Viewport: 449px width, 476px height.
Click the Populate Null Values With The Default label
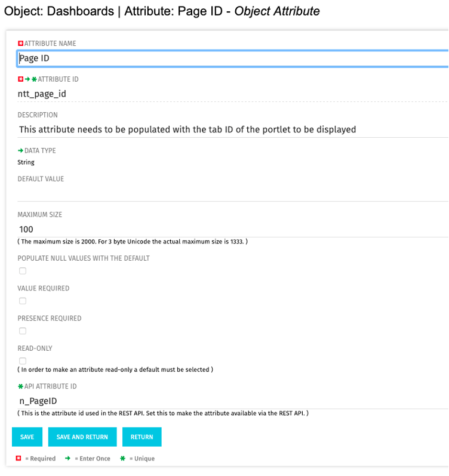pyautogui.click(x=84, y=258)
